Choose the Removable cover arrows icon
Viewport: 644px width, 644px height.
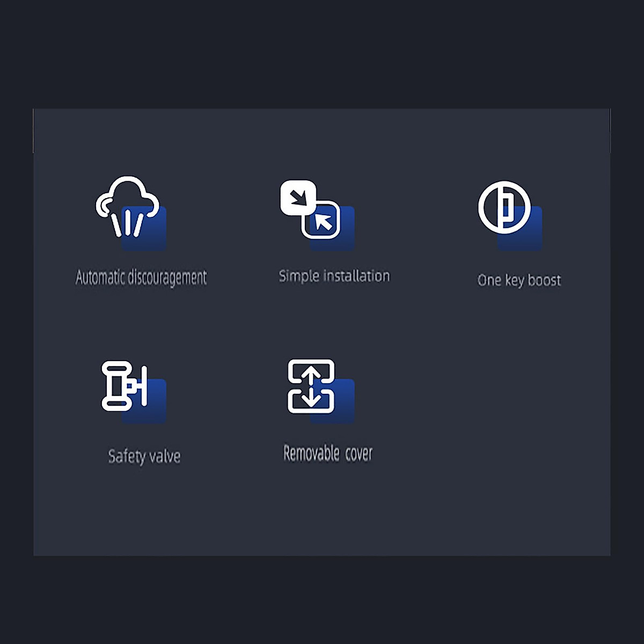(x=311, y=386)
